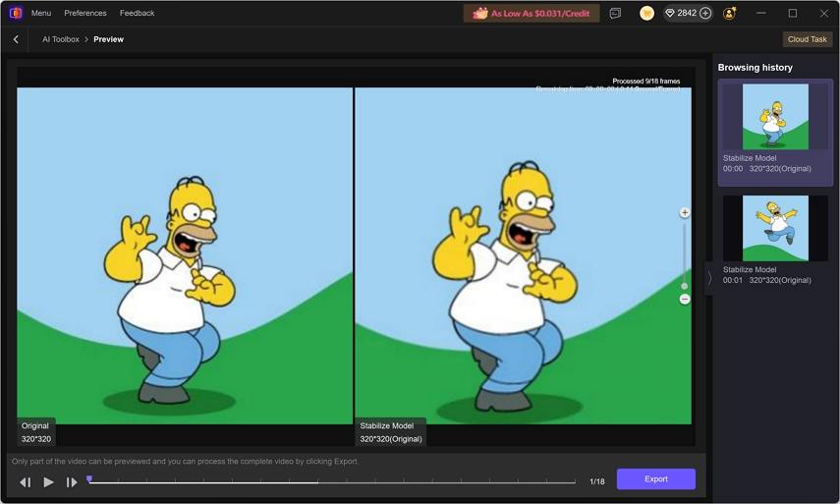Step to the previous frame
The height and width of the screenshot is (504, 840).
point(26,482)
